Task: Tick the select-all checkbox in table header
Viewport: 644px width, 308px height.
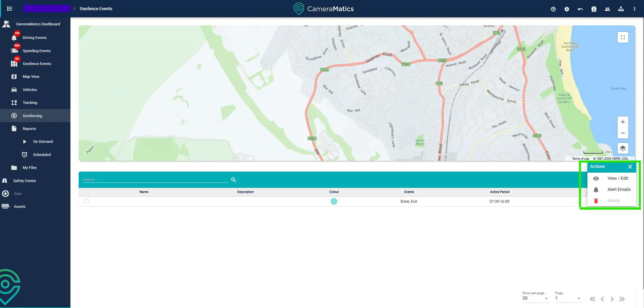Action: [86, 192]
